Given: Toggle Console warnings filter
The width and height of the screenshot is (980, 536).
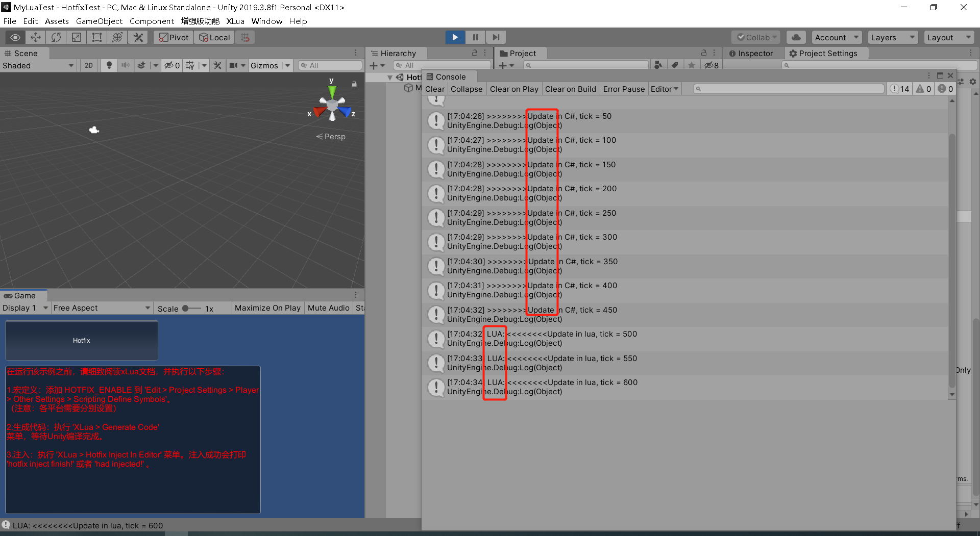Looking at the screenshot, I should [924, 89].
